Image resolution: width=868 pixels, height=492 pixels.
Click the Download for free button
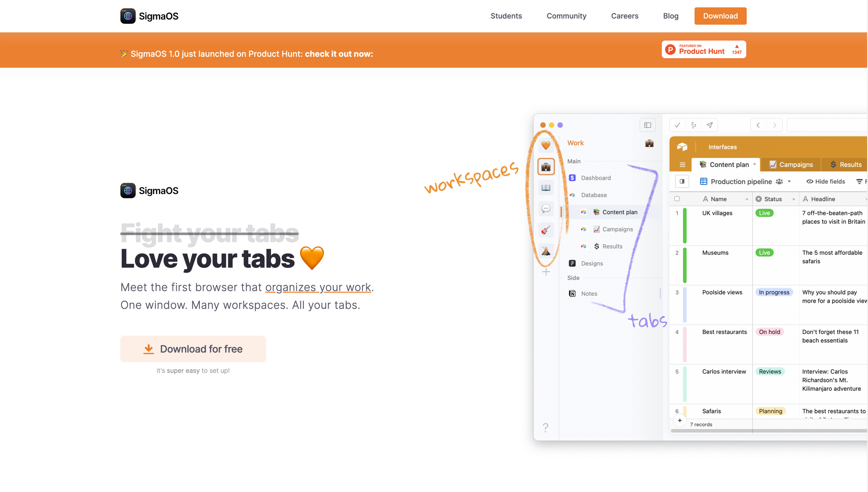[x=193, y=349]
